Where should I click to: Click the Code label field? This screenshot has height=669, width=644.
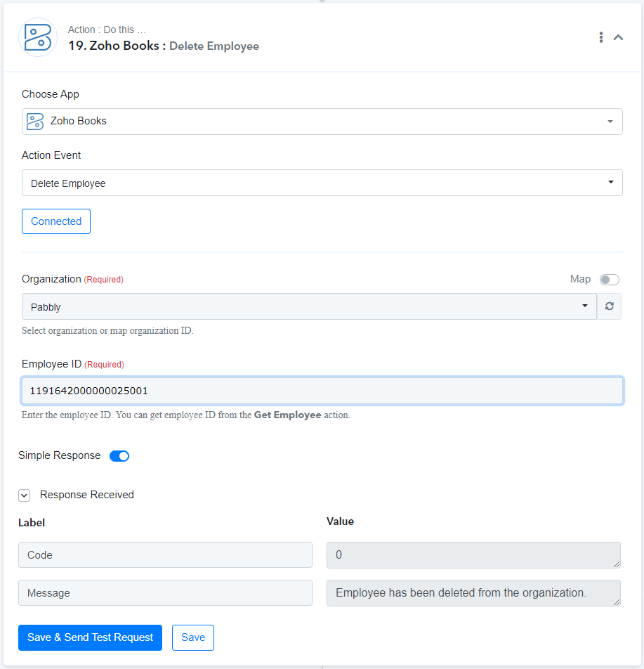[x=166, y=554]
